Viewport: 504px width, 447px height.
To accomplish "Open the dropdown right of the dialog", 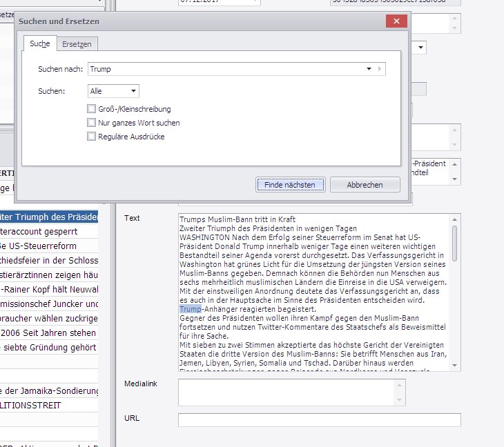I will click(420, 48).
